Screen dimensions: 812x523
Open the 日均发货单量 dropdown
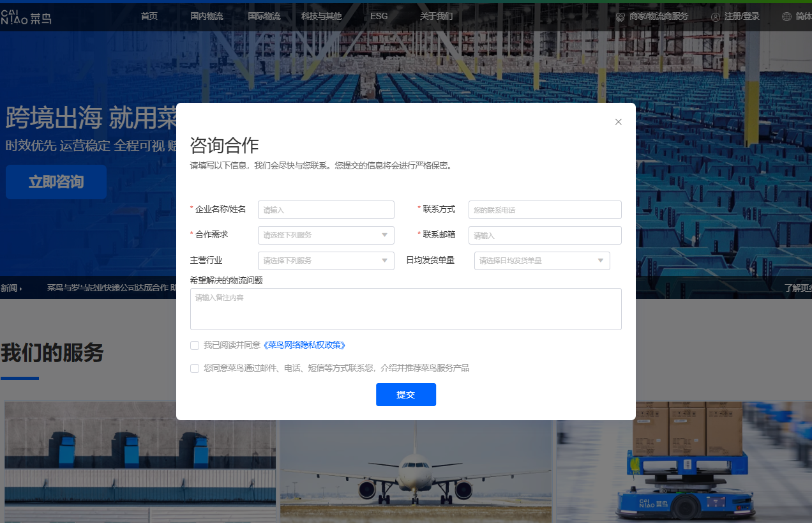tap(541, 261)
